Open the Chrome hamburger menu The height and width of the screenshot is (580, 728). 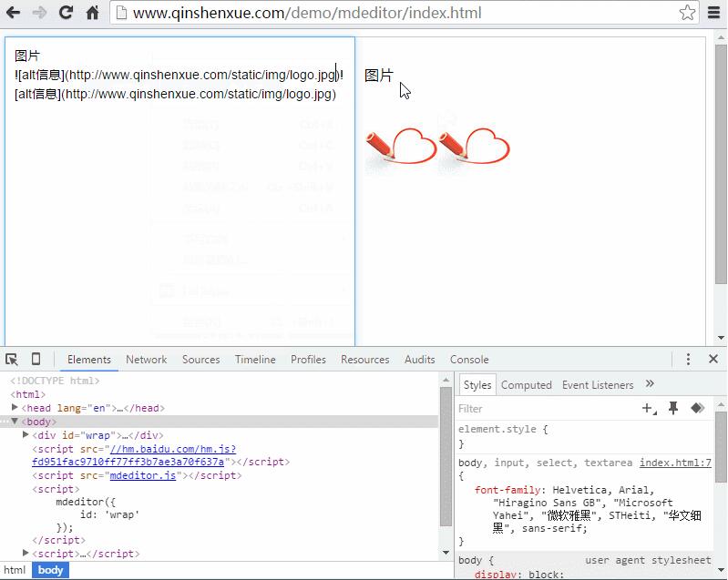click(714, 13)
